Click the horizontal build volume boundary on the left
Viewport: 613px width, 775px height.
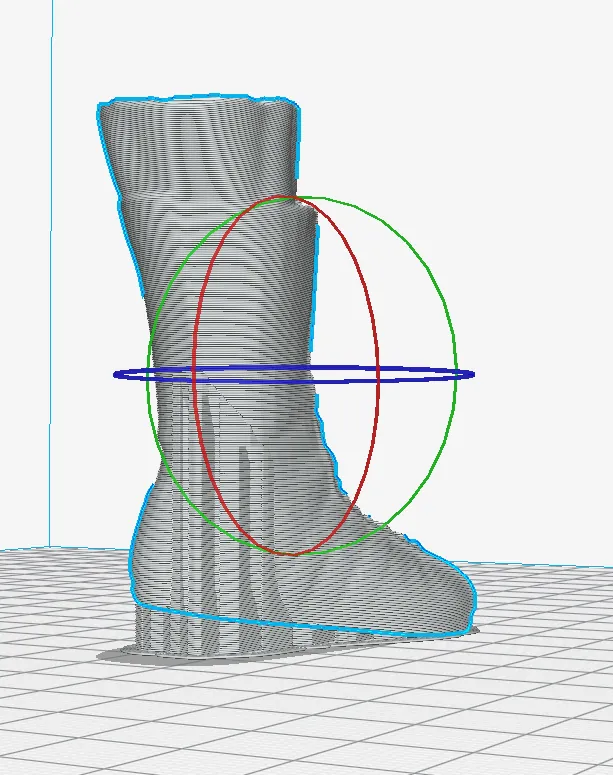click(60, 547)
